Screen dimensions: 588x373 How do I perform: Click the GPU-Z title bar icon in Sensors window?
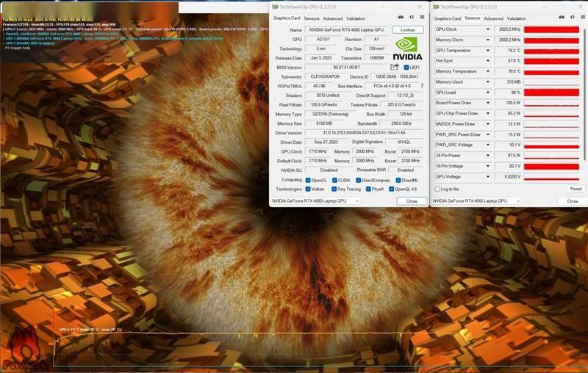tap(436, 7)
